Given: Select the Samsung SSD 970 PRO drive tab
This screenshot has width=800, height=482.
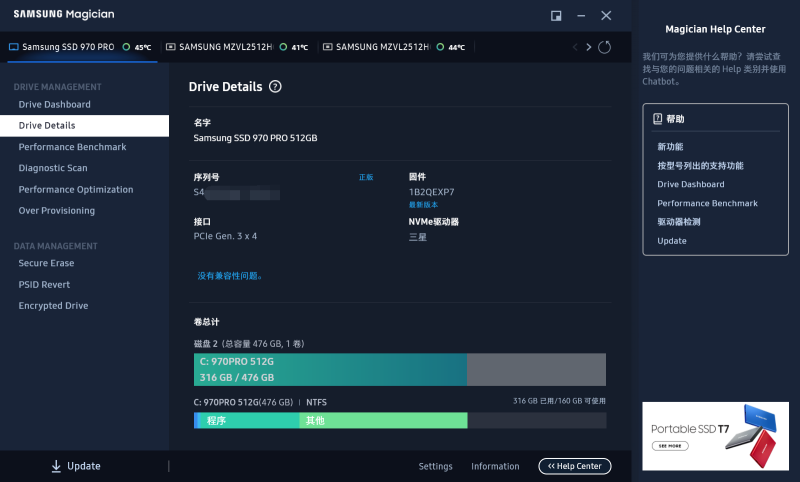Looking at the screenshot, I should click(82, 47).
